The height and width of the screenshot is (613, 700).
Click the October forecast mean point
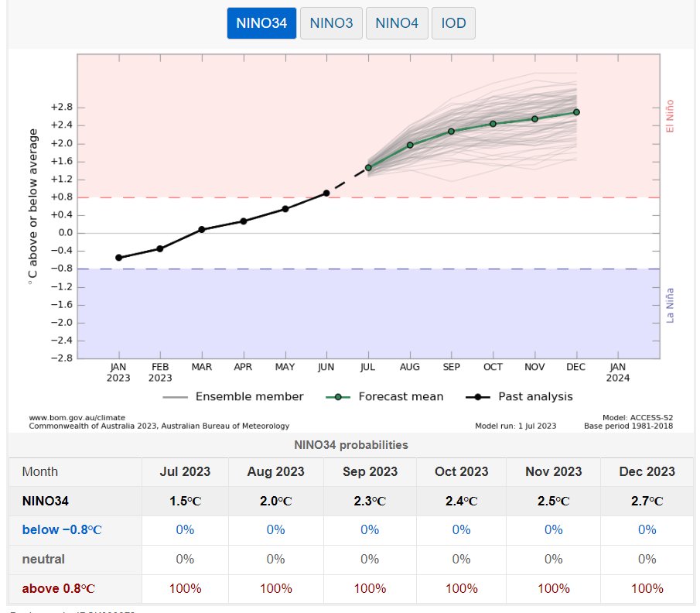(493, 124)
